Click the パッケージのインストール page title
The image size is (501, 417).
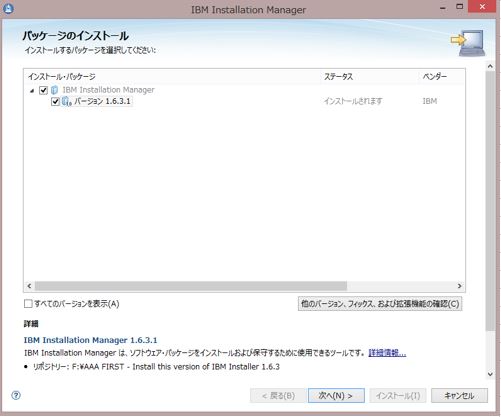click(75, 36)
